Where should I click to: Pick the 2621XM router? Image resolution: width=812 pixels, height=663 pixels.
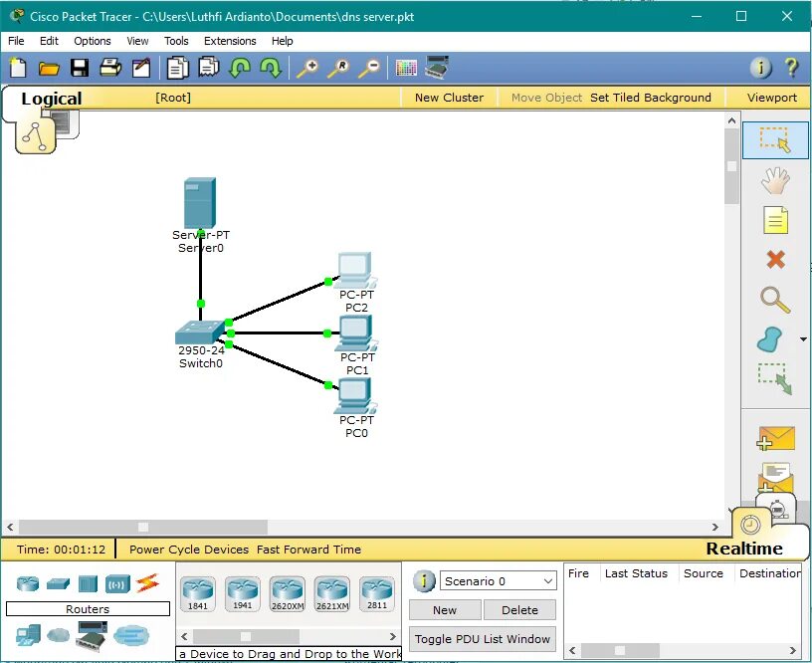[x=332, y=593]
